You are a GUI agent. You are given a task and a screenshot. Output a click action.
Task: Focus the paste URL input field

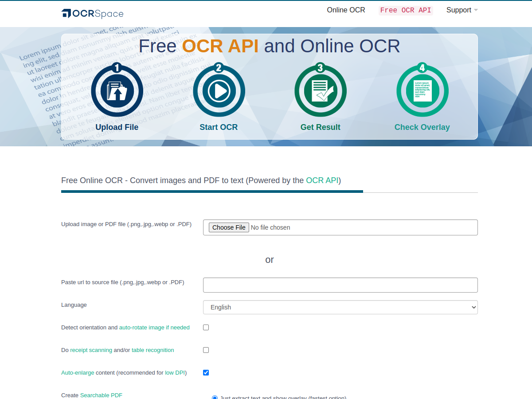point(340,285)
